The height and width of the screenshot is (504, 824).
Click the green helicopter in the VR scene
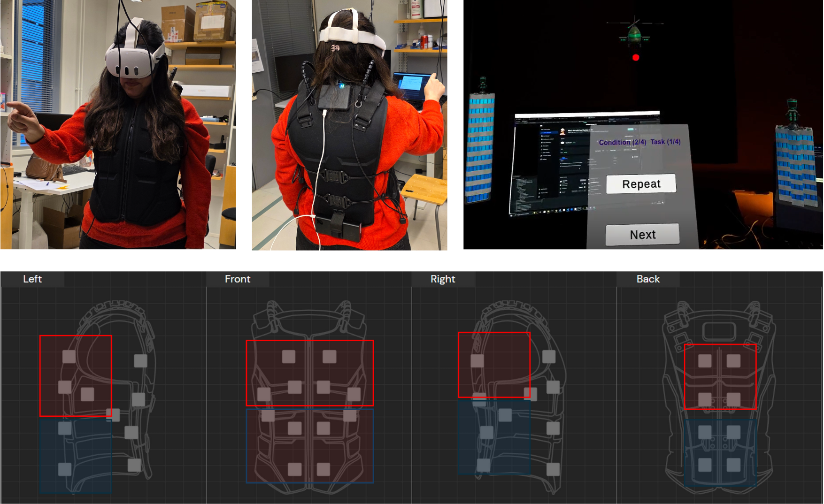tap(635, 33)
